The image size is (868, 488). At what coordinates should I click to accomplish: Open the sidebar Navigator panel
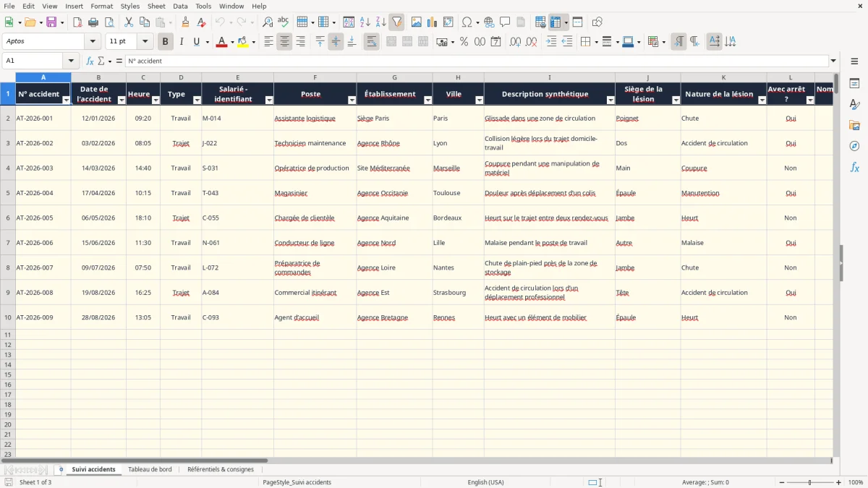[x=854, y=146]
